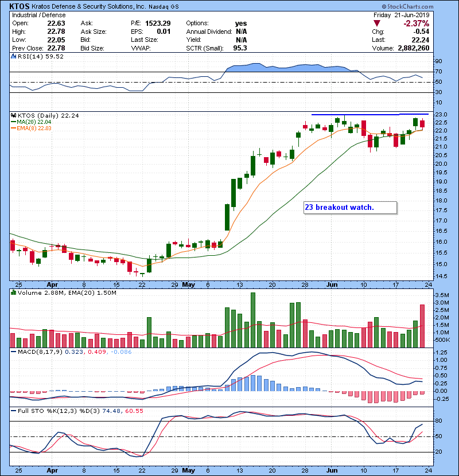This screenshot has height=476, width=459.
Task: Click the MACD histogram value -0.086
Action: tap(121, 352)
